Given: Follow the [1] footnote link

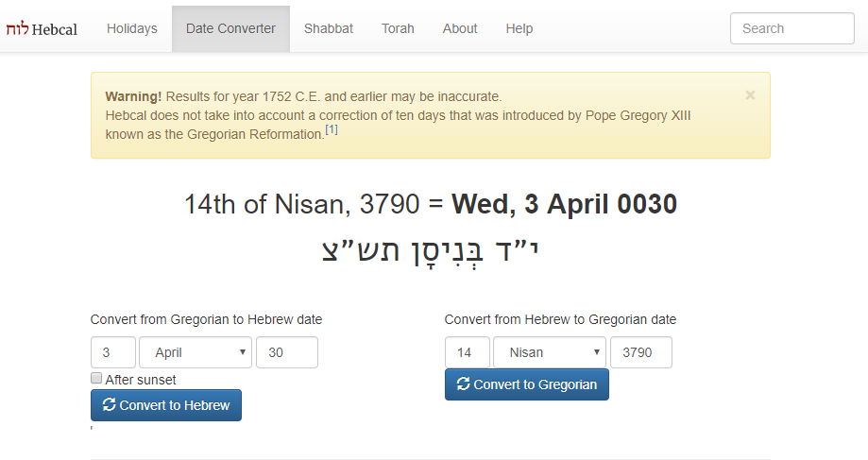Looking at the screenshot, I should [331, 129].
